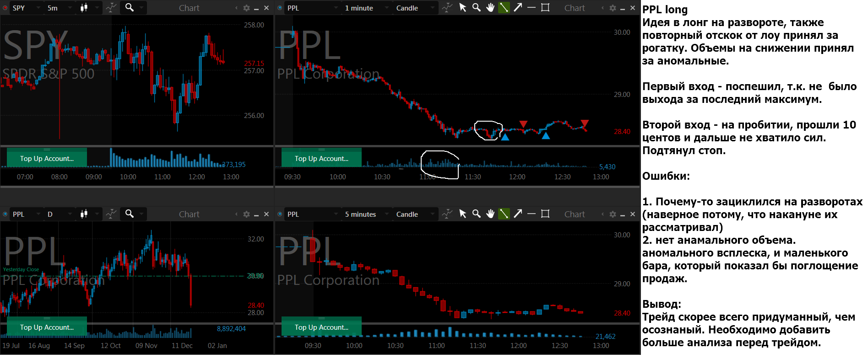The image size is (868, 359).
Task: Select rectangle tool in PPL 5 minutes chart
Action: (545, 214)
